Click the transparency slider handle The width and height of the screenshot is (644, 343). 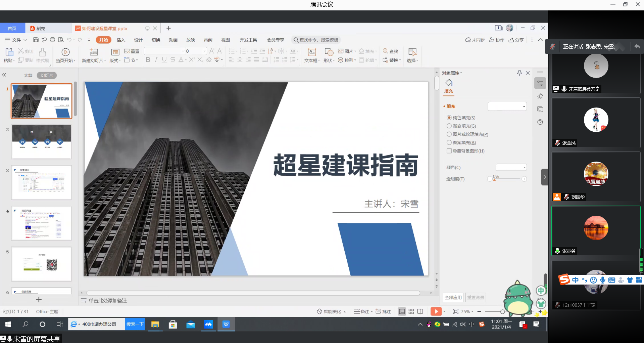coord(494,179)
